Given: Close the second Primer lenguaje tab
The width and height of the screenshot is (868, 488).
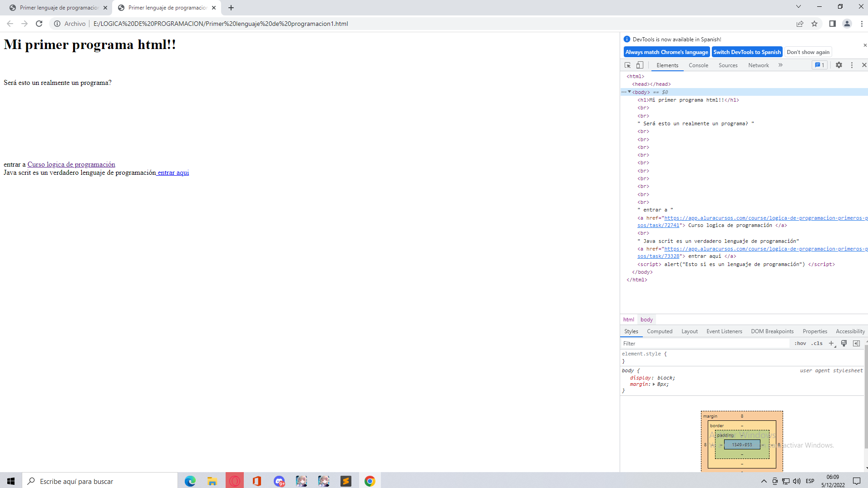Looking at the screenshot, I should point(214,8).
